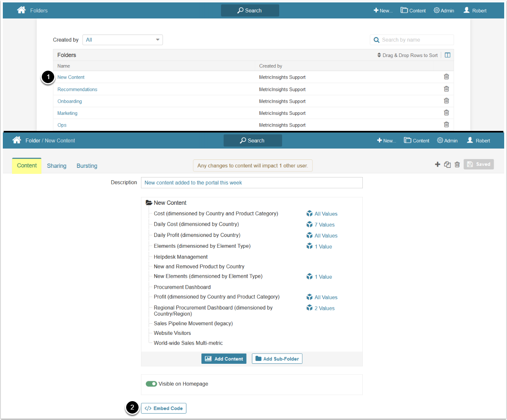Viewport: 507px width, 420px height.
Task: Open the 7 Values link for Daily Cost
Action: (x=325, y=225)
